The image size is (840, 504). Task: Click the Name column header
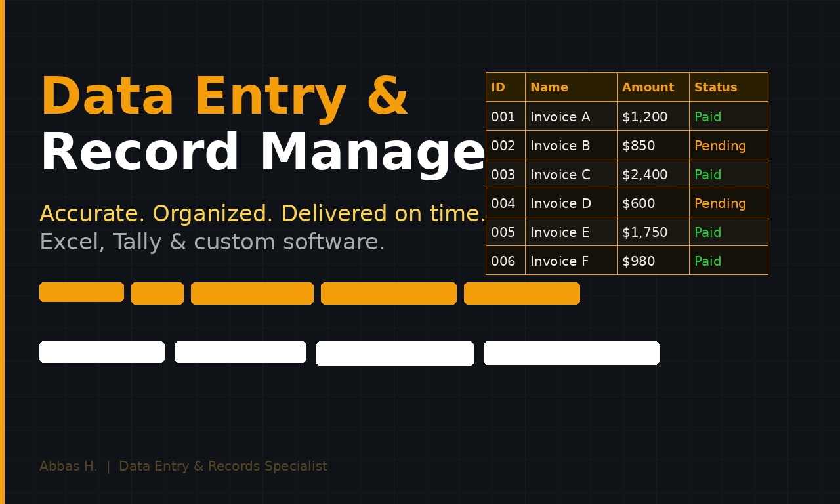(x=549, y=87)
